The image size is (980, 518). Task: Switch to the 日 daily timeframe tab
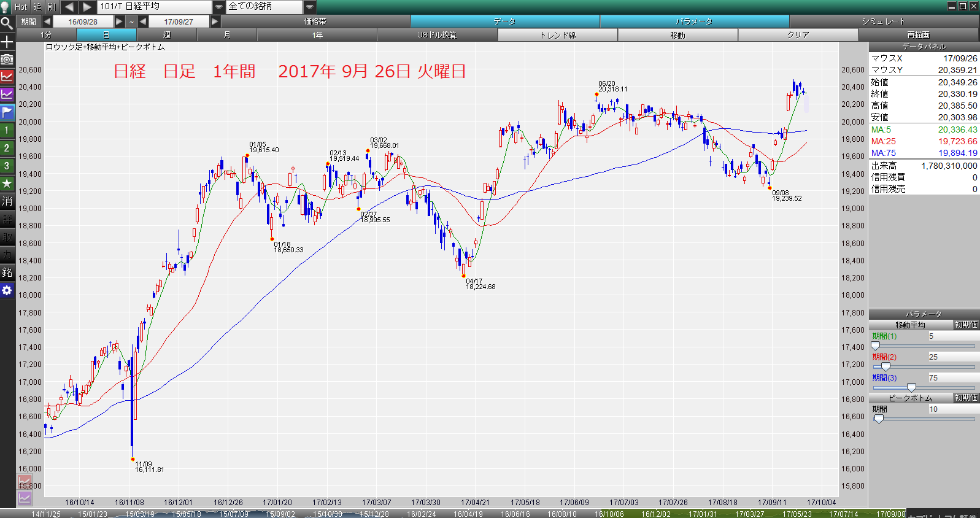click(x=106, y=35)
